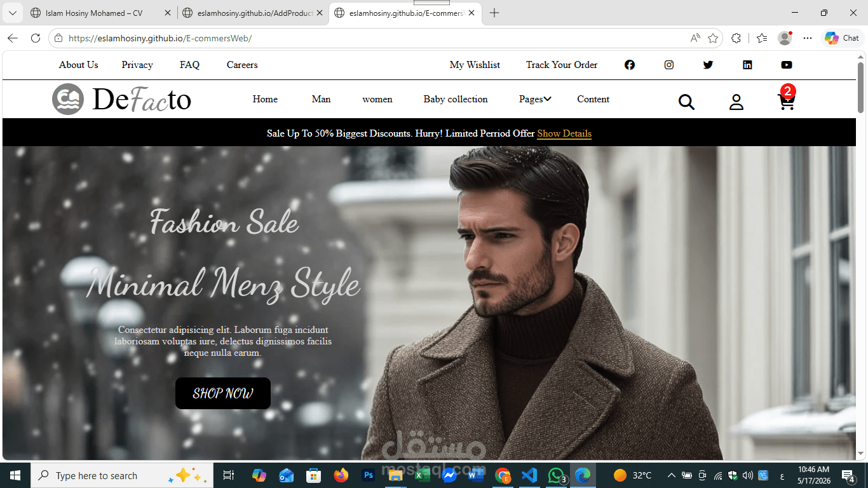Click the search magnifier icon in site header

(x=686, y=102)
